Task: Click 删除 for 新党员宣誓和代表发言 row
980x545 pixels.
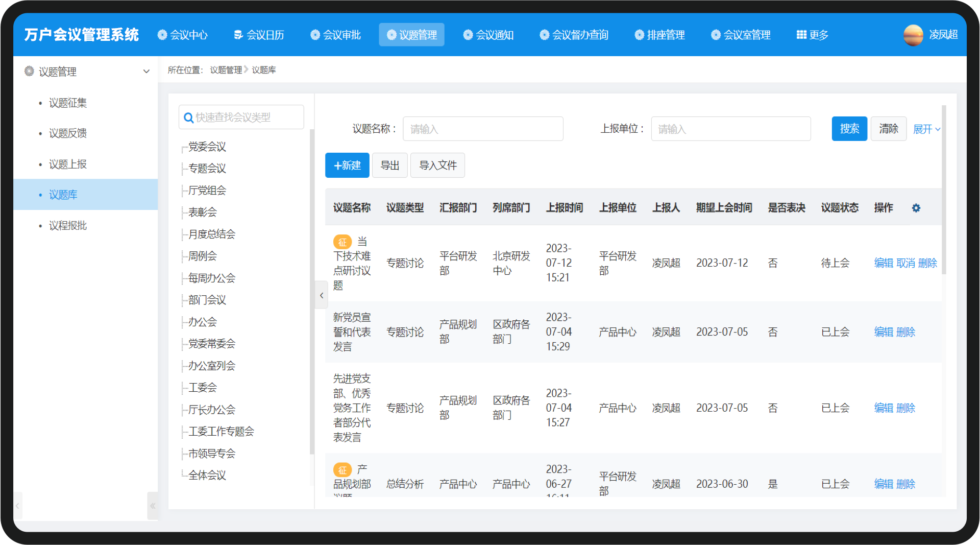Action: [x=905, y=332]
